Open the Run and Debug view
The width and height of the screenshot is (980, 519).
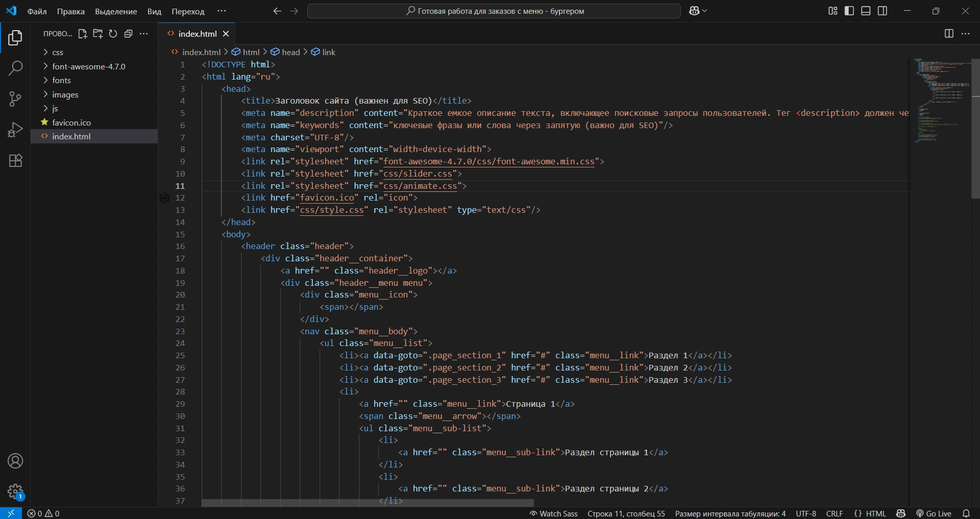tap(15, 130)
